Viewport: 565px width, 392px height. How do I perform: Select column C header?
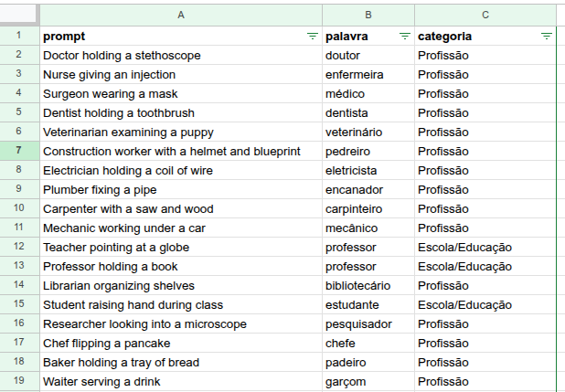[485, 16]
